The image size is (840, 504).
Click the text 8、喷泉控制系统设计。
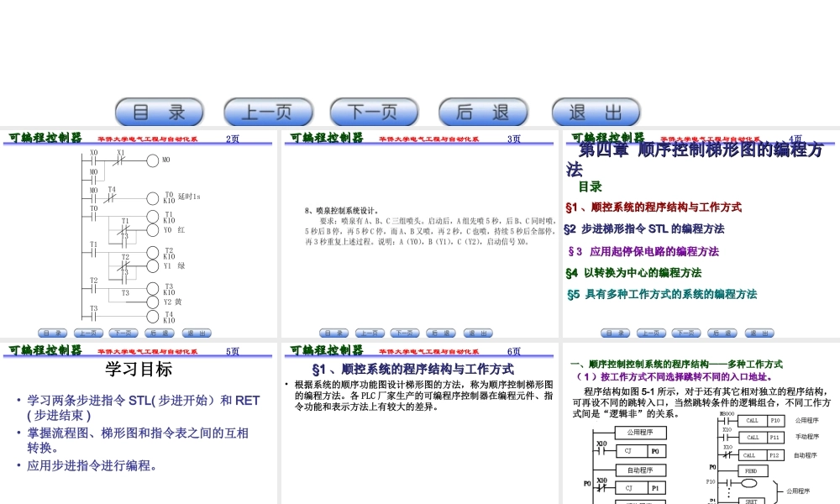(x=342, y=211)
